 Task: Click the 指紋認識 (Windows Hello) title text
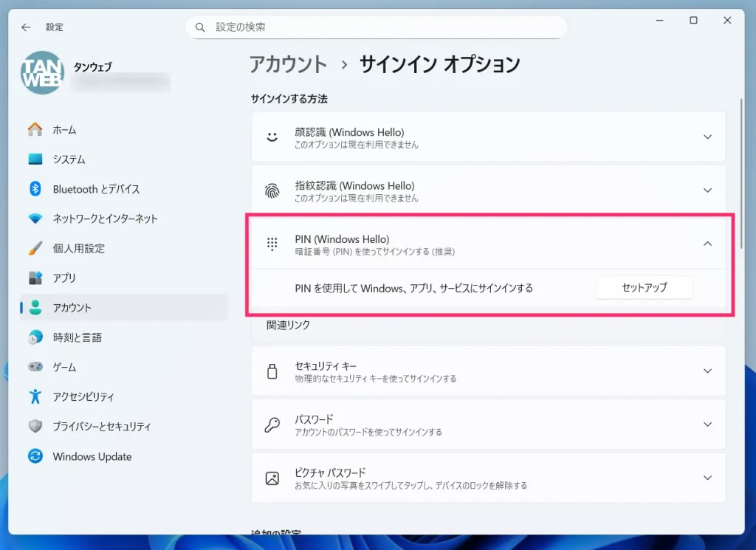point(354,185)
